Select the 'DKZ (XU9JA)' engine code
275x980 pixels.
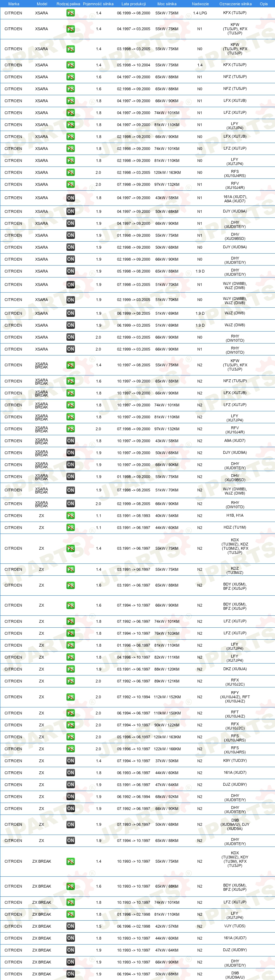click(x=235, y=669)
